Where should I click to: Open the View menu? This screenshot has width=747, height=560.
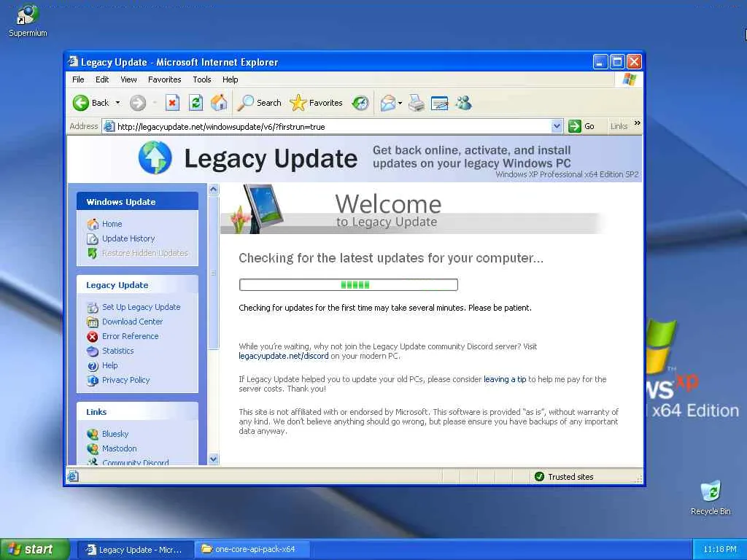pos(128,79)
